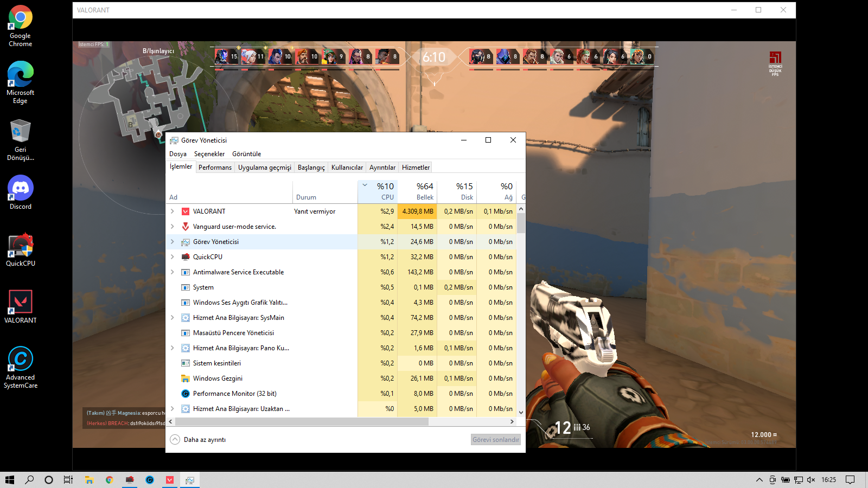The height and width of the screenshot is (488, 868).
Task: Select the Advanced SystemCare desktop icon
Action: click(x=21, y=368)
